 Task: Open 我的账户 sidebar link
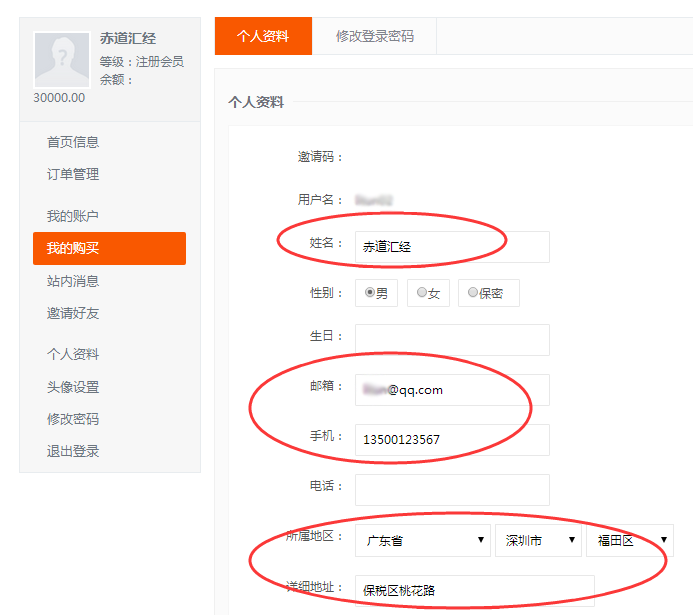[x=73, y=216]
